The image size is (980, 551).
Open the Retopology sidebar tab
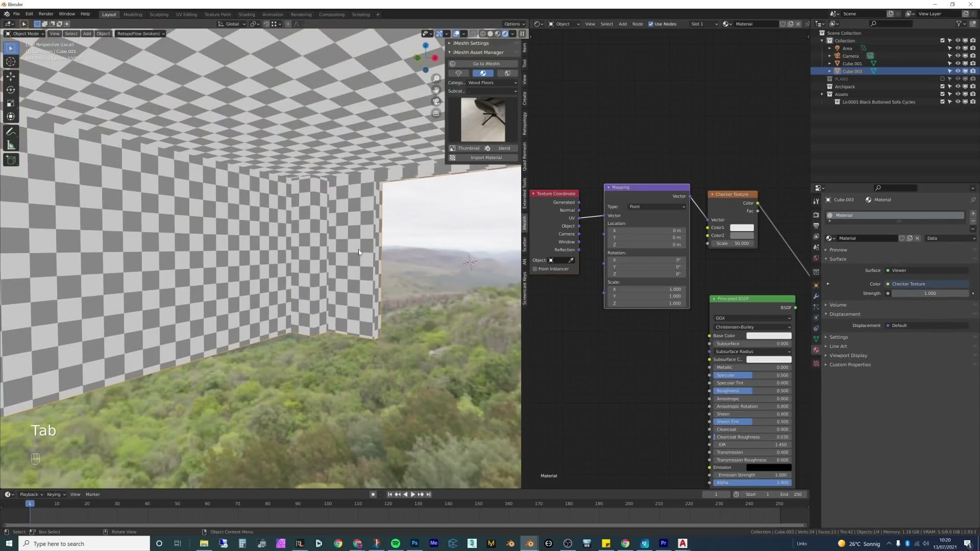tap(524, 124)
